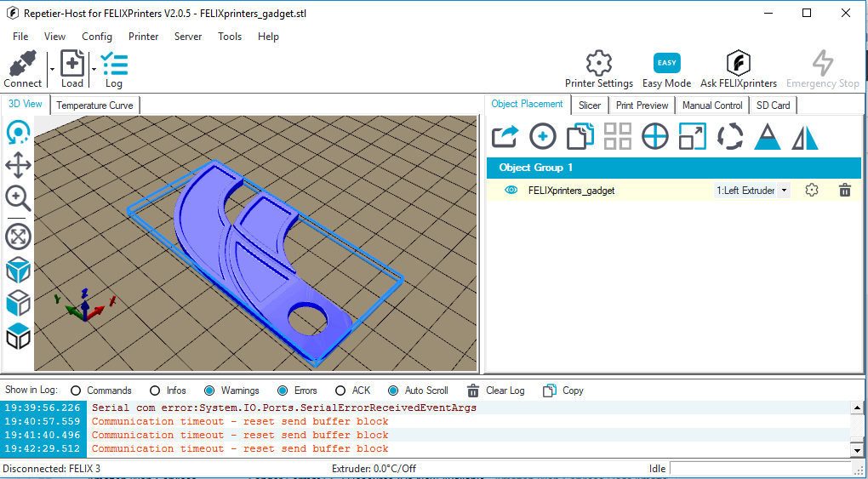
Task: Select the FELIXprinters_gadget list row
Action: [x=674, y=190]
